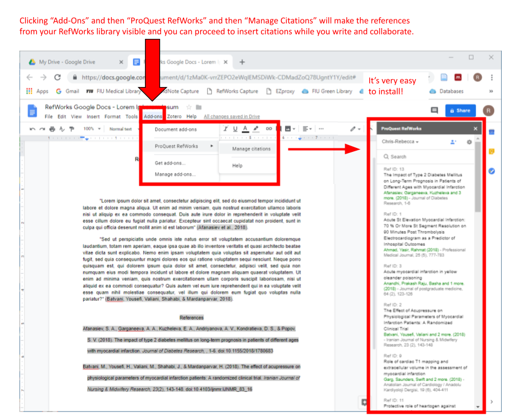Close the ProQuest RefWorks panel
Viewport: 527px width, 420px height.
pos(475,128)
